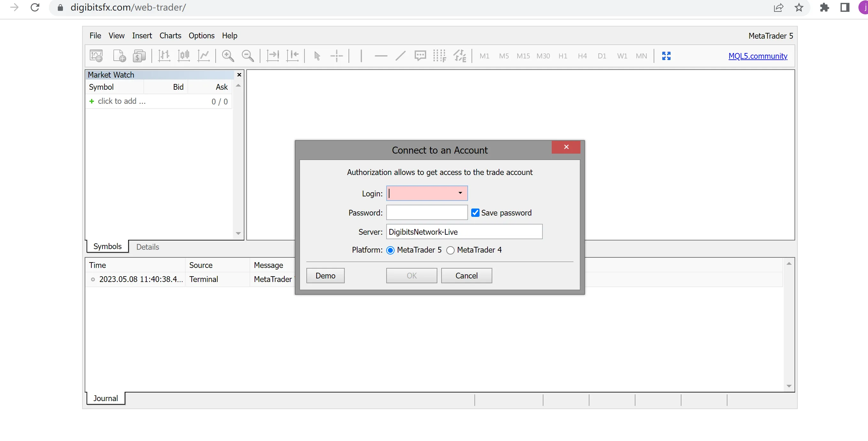
Task: Click the green plus add symbol icon
Action: [92, 101]
